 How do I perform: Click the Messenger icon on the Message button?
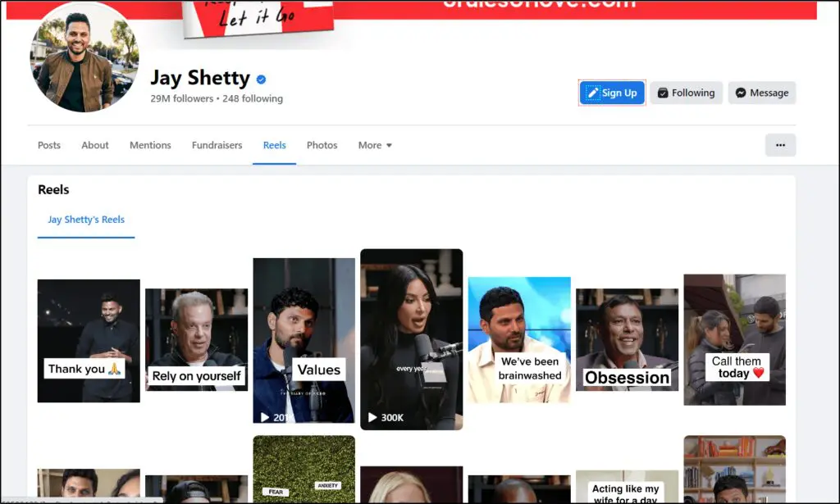[x=741, y=93]
